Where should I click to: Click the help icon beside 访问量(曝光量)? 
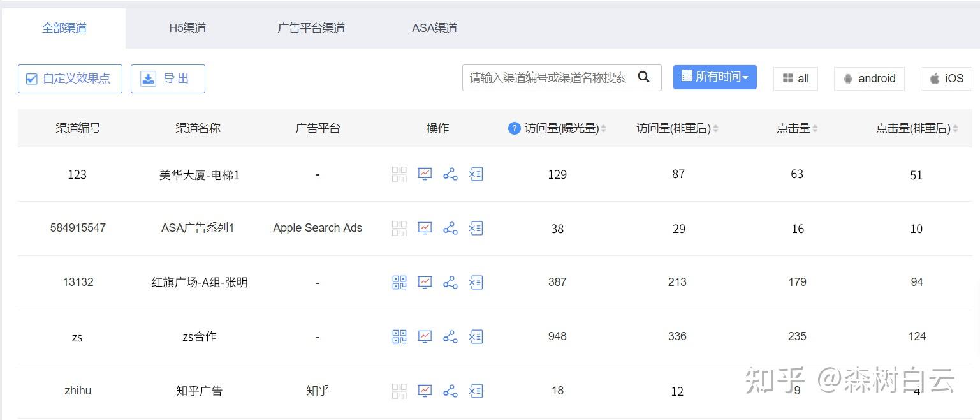[514, 128]
